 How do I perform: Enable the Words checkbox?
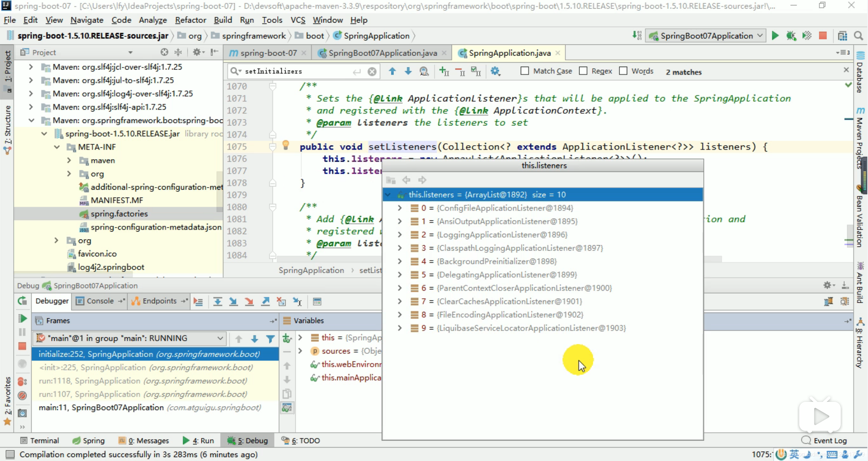tap(623, 71)
